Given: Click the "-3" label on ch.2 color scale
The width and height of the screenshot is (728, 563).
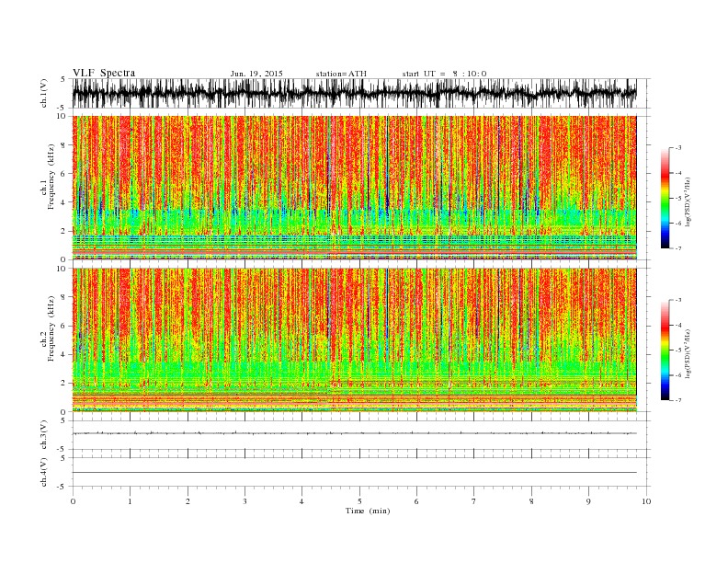Looking at the screenshot, I should 678,300.
